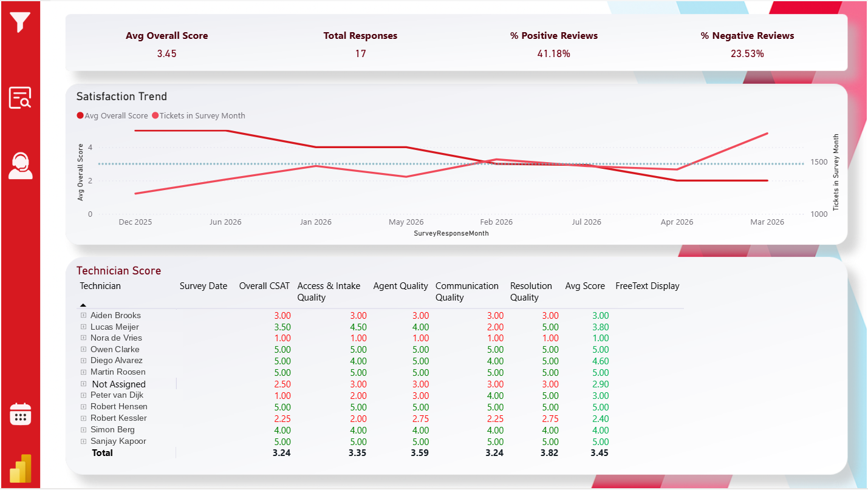This screenshot has width=868, height=490.
Task: Open the calendar icon in sidebar
Action: [20, 413]
